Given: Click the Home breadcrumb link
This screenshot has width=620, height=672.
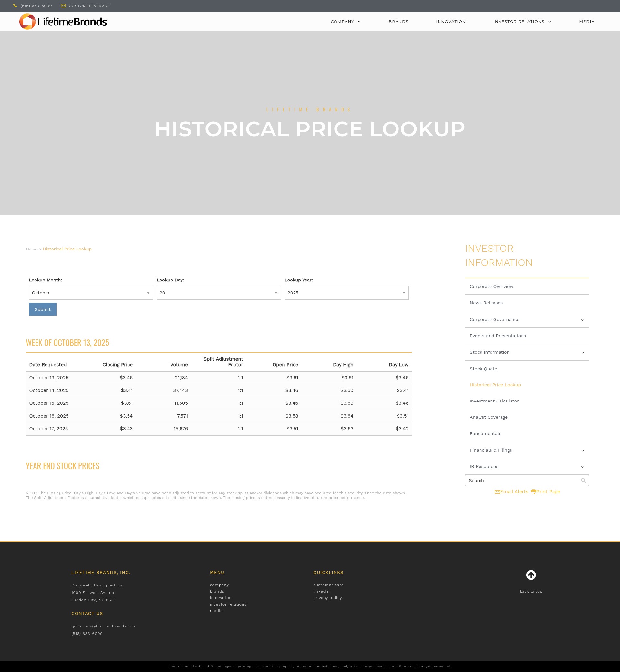Looking at the screenshot, I should (32, 249).
